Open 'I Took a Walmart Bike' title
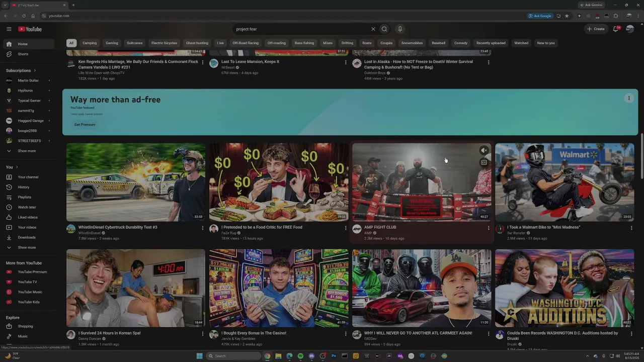The width and height of the screenshot is (644, 362). click(544, 227)
